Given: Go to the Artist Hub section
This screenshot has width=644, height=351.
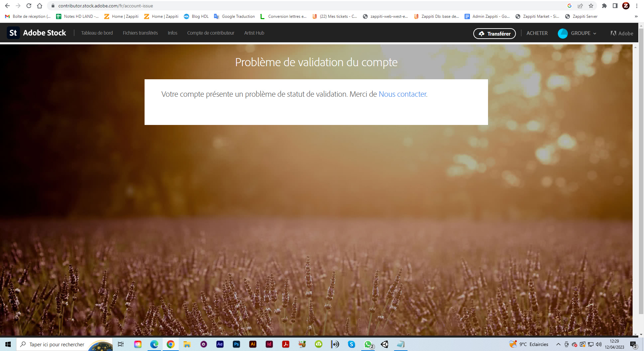Looking at the screenshot, I should coord(254,33).
